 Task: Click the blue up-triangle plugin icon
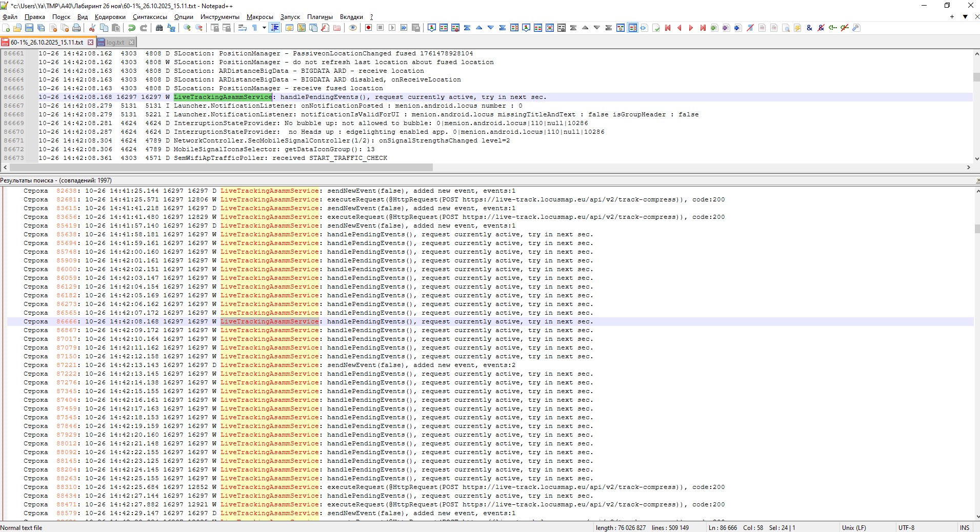pos(479,28)
